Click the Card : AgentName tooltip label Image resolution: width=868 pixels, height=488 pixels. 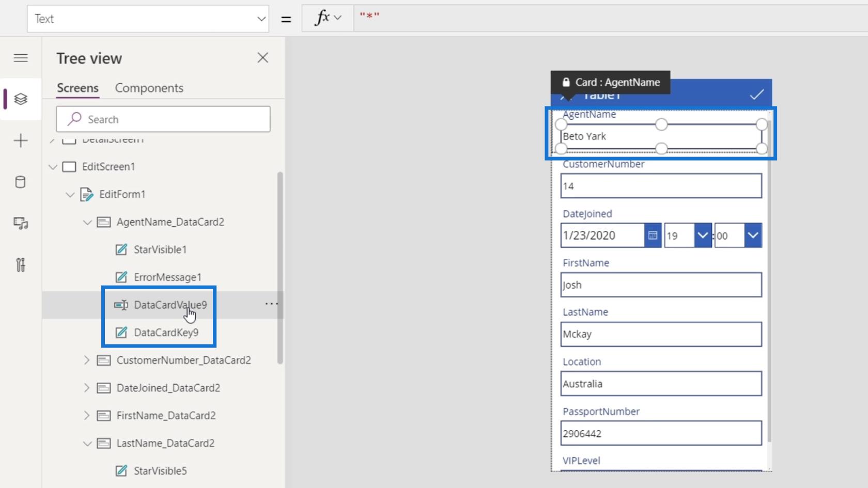coord(610,82)
